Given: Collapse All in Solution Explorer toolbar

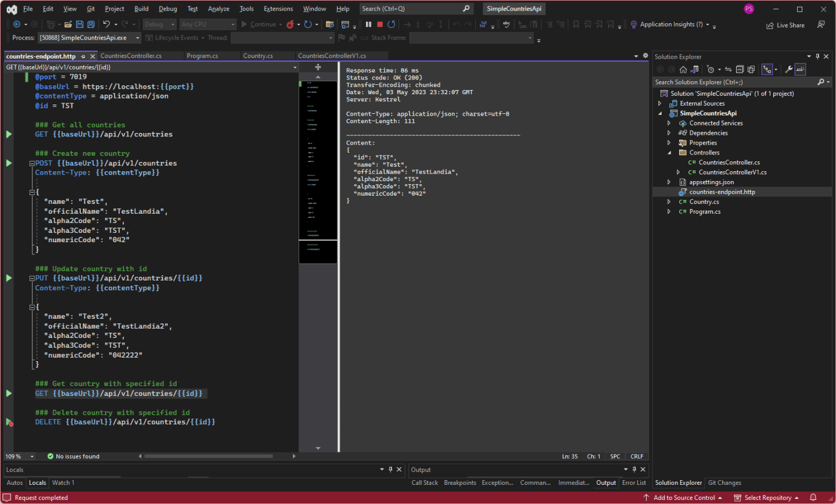Looking at the screenshot, I should (740, 69).
